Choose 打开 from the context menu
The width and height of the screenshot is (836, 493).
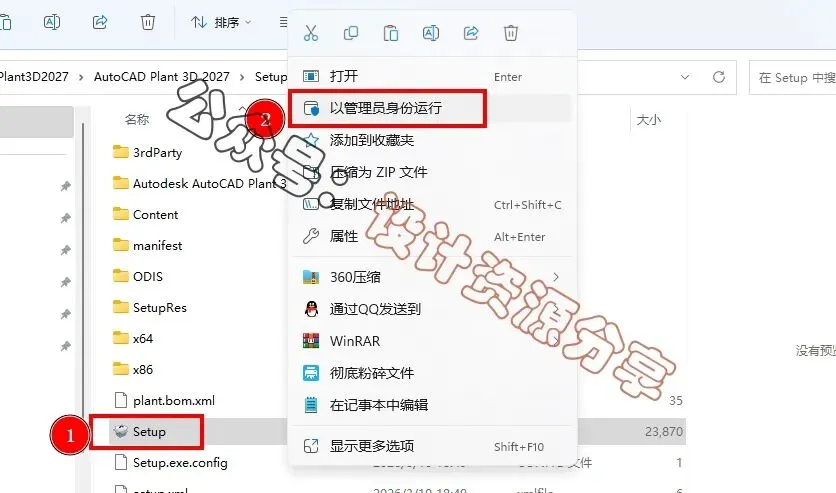[432, 76]
